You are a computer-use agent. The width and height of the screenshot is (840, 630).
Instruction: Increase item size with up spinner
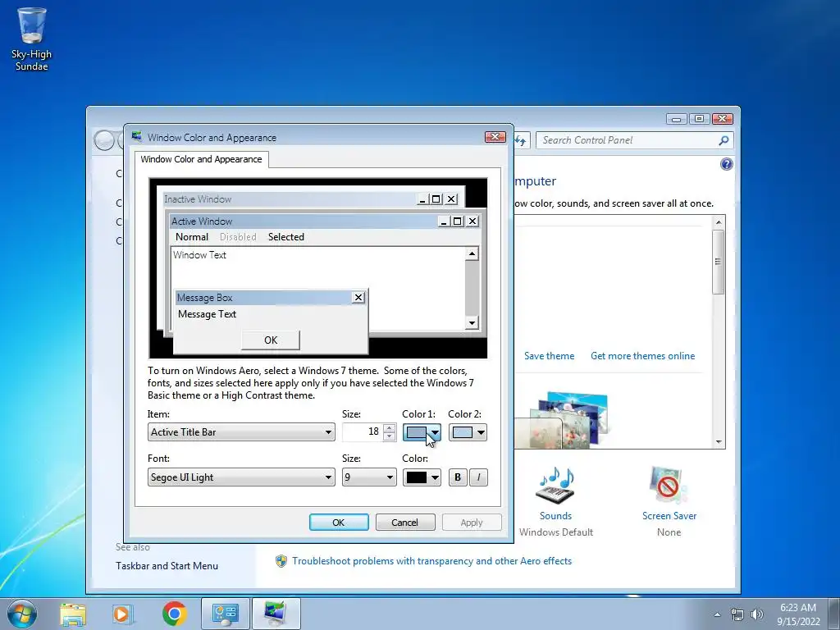pyautogui.click(x=390, y=428)
